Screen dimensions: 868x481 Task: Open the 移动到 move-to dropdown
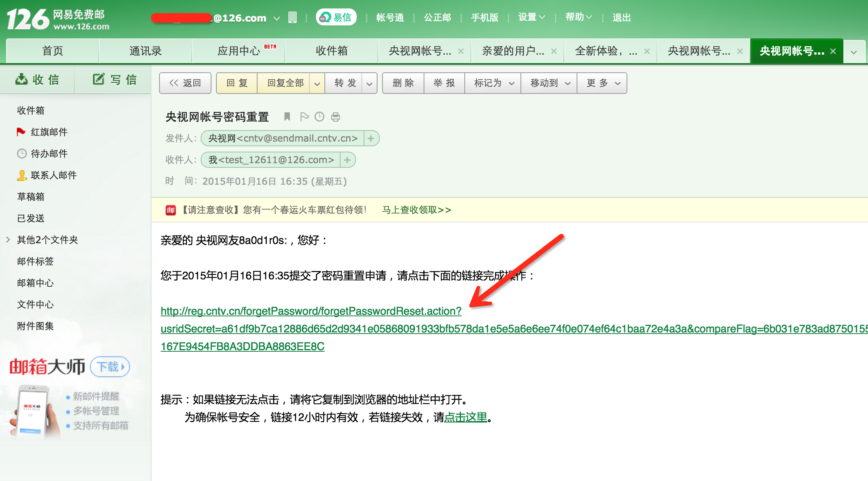[549, 83]
